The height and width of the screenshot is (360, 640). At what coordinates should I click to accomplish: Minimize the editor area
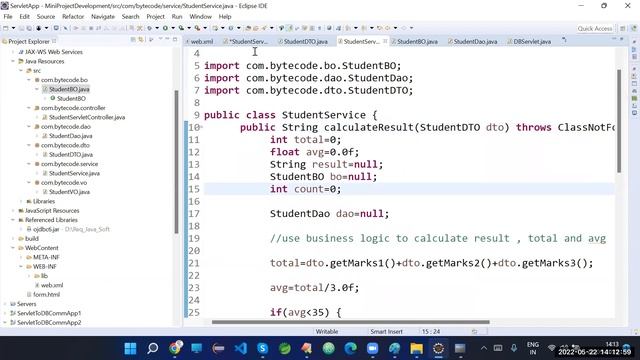tap(614, 39)
